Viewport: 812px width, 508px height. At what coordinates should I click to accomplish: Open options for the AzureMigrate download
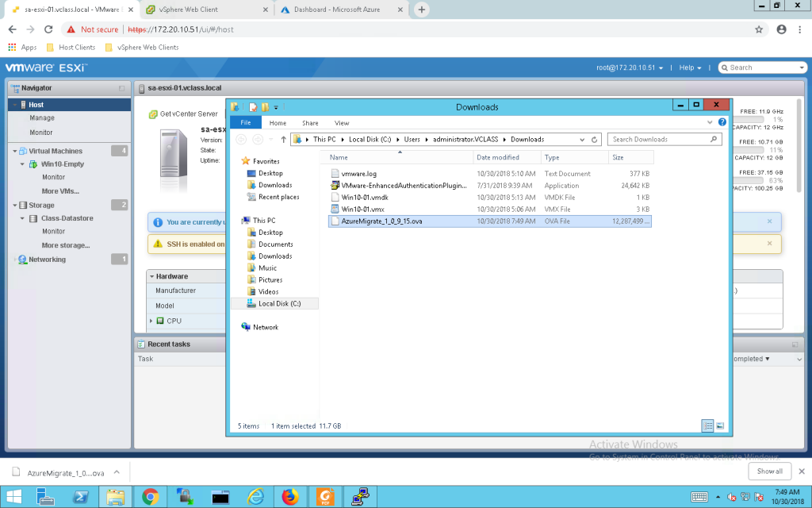117,472
